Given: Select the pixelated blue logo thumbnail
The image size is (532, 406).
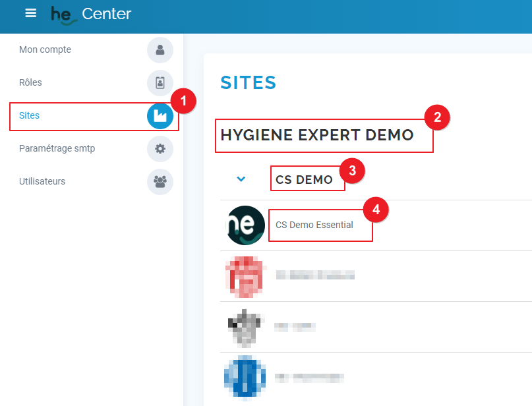Looking at the screenshot, I should tap(245, 378).
